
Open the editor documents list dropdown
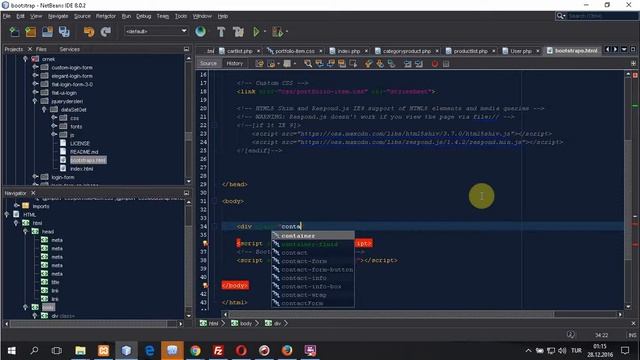624,49
